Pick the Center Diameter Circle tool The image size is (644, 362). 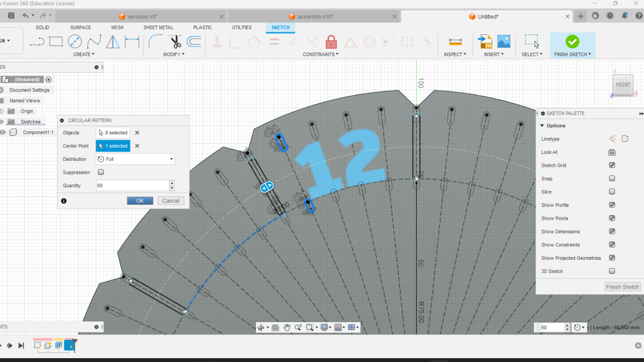[x=74, y=42]
